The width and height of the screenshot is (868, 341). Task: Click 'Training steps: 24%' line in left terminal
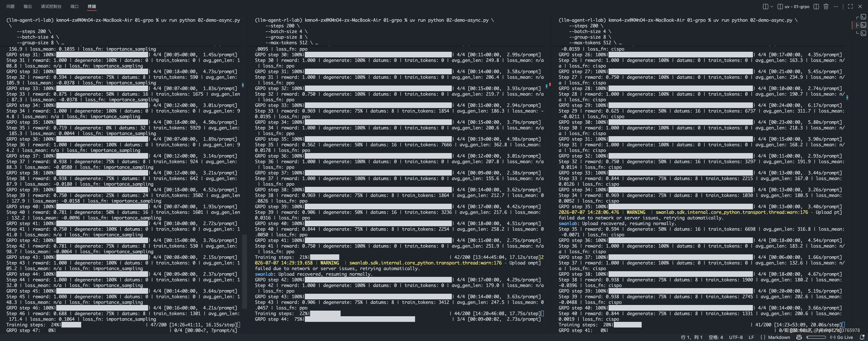pos(123,325)
